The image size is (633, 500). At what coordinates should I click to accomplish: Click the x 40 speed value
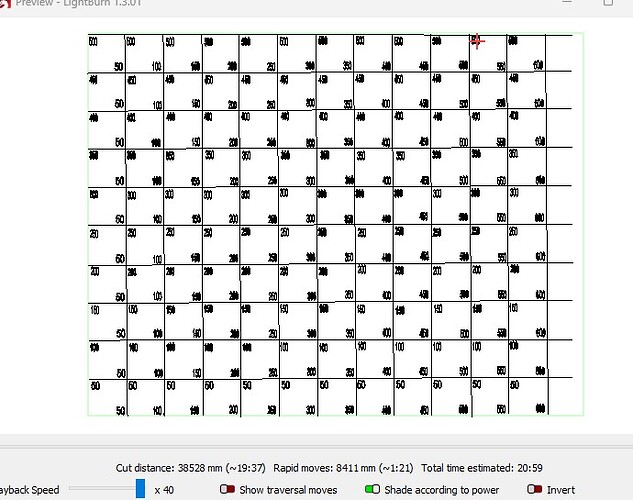tap(164, 490)
